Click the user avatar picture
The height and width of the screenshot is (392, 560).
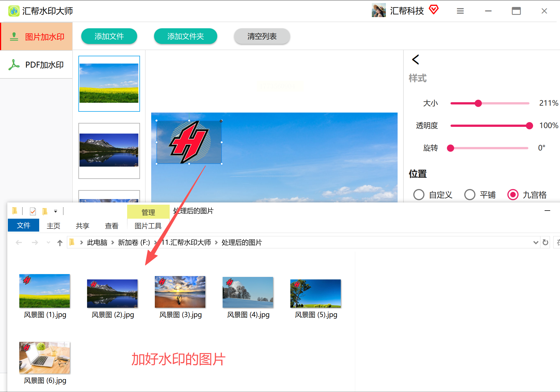coord(379,11)
